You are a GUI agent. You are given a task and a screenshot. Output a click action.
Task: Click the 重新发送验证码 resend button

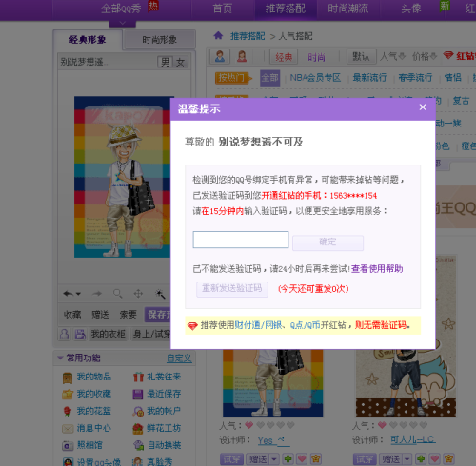232,289
